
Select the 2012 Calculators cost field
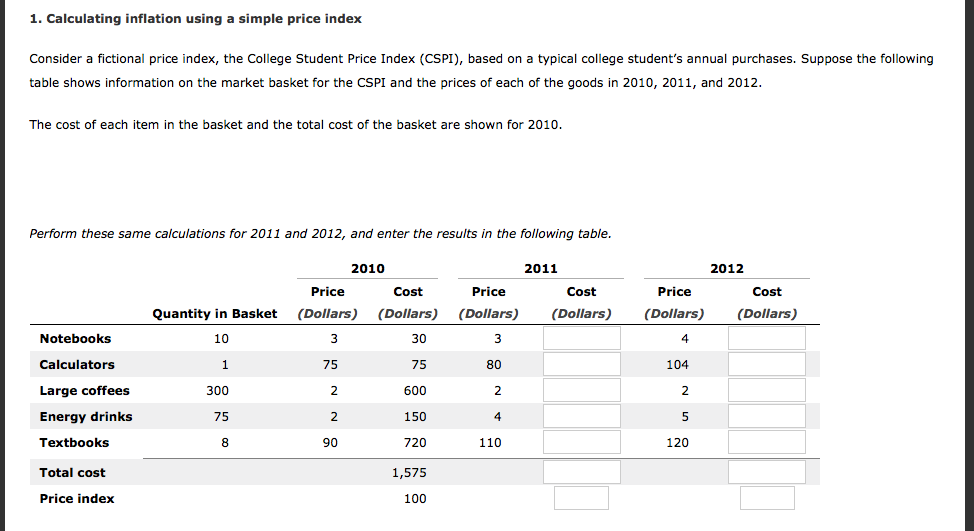coord(767,365)
